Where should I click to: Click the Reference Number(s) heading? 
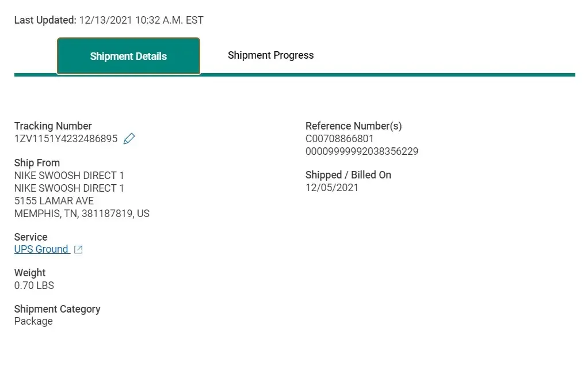[x=353, y=126]
